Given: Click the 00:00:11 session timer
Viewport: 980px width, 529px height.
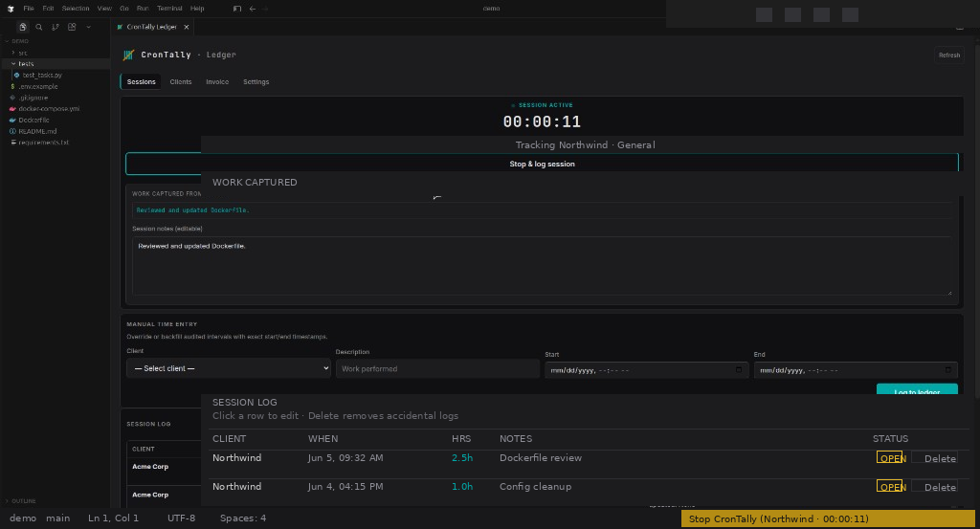Looking at the screenshot, I should click(x=542, y=121).
